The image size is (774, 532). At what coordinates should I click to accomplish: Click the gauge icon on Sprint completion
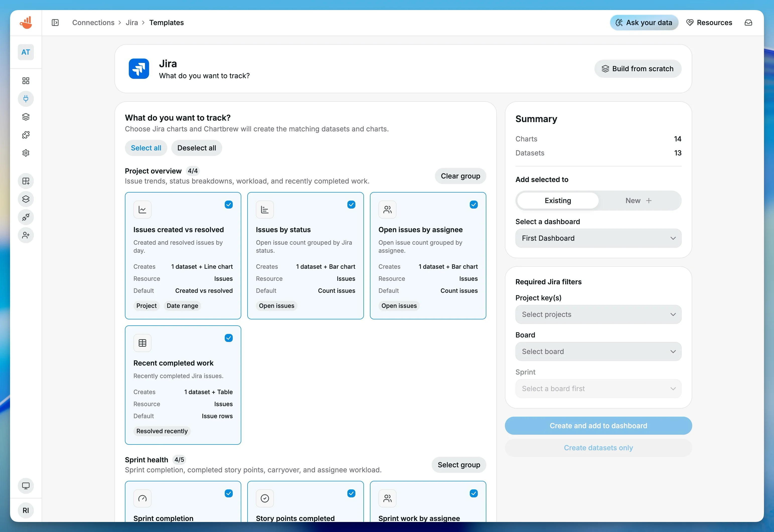coord(142,498)
